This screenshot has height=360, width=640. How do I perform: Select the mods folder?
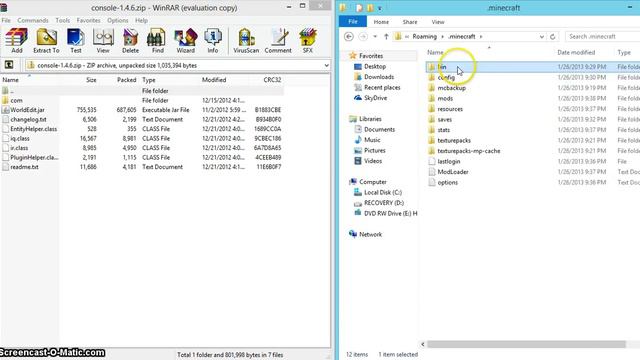445,98
